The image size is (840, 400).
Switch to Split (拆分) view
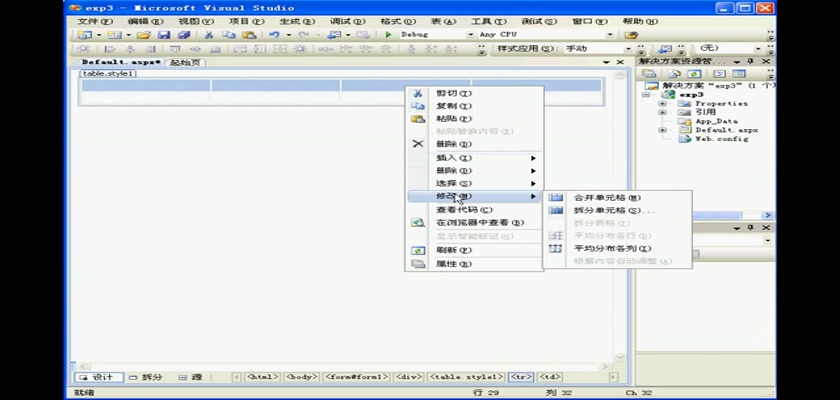tap(147, 377)
